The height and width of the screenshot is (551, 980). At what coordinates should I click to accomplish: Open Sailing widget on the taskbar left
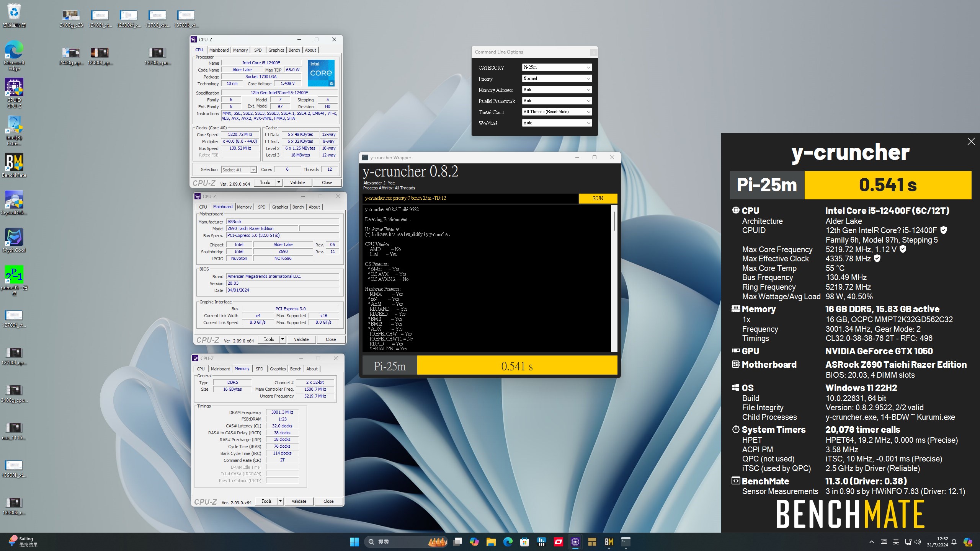23,542
